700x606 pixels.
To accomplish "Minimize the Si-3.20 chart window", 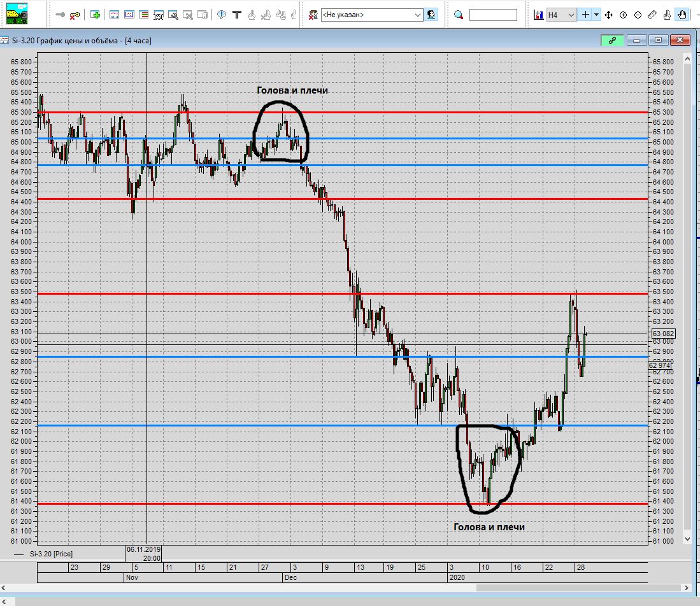I will [x=636, y=40].
